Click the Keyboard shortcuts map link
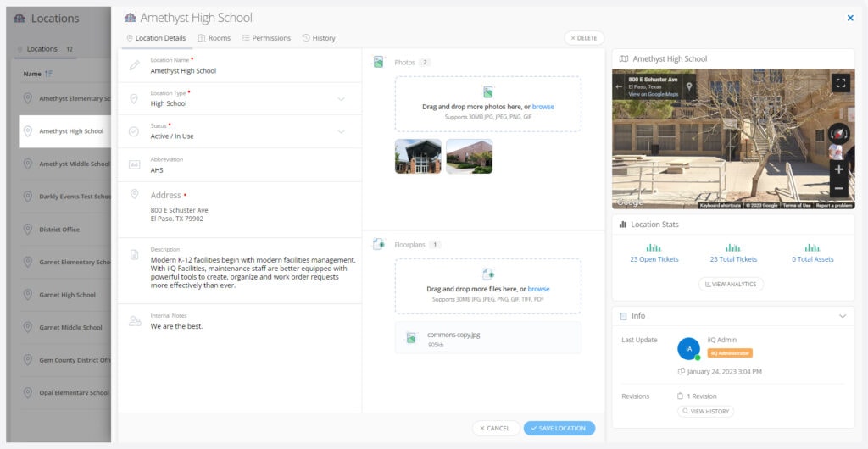 [x=720, y=206]
